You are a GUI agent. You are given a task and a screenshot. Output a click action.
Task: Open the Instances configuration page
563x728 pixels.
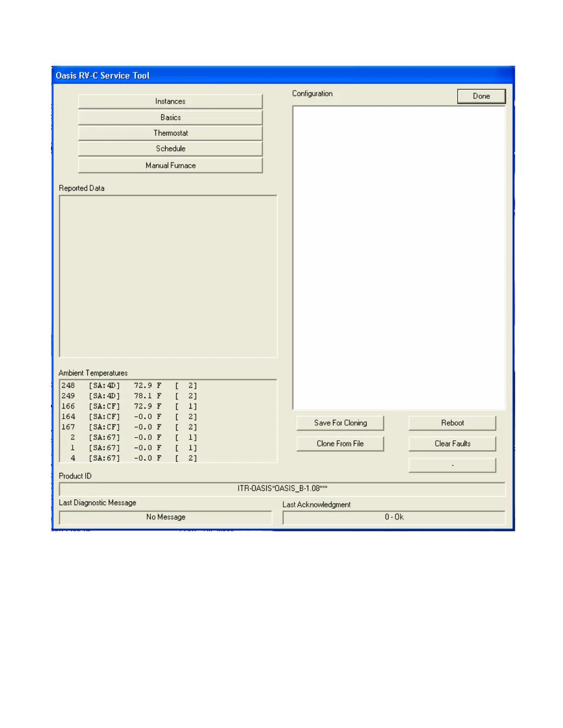[170, 102]
